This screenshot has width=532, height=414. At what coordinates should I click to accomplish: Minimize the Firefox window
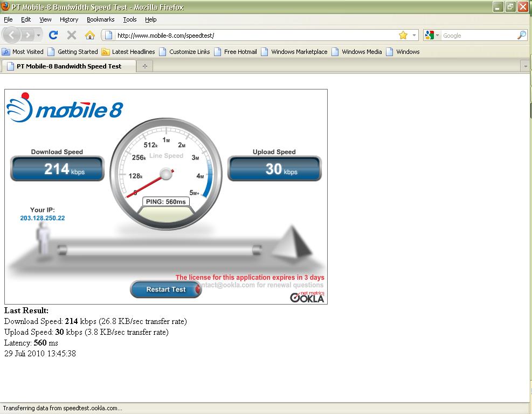498,6
